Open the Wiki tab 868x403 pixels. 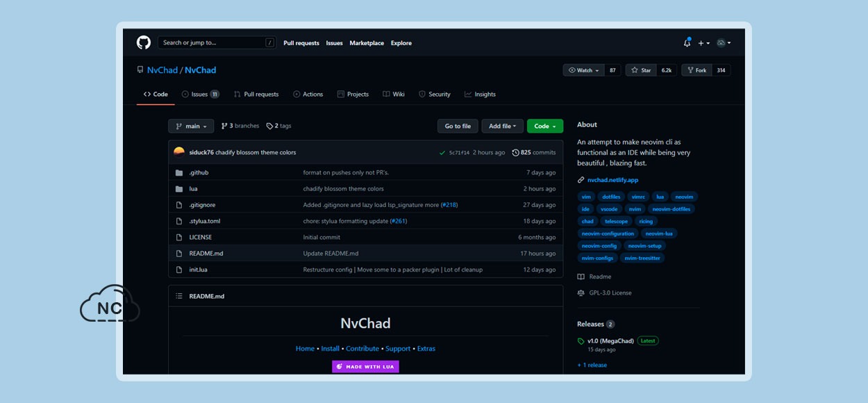click(394, 94)
